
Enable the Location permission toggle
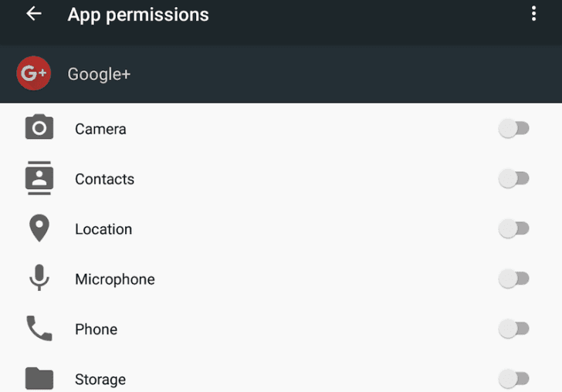pos(514,228)
